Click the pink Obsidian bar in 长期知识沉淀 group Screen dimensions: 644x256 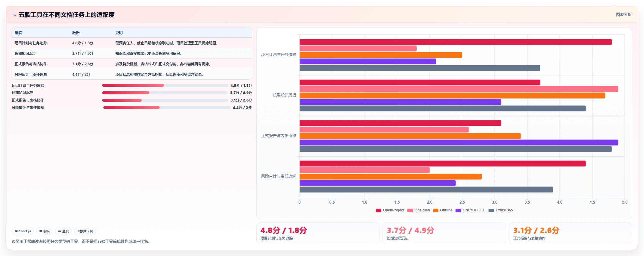coord(459,89)
